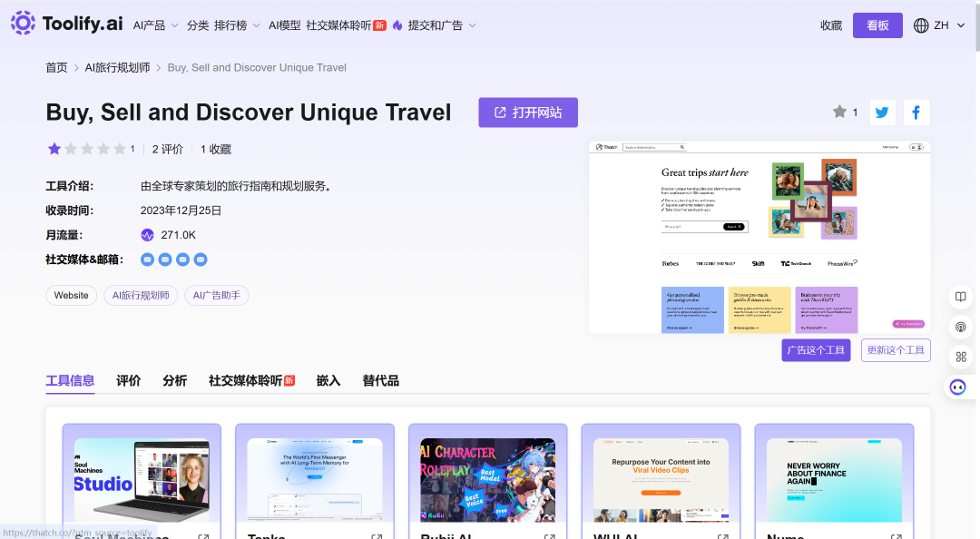Go to AI旅行规划师 breadcrumb link
The image size is (980, 539).
[117, 67]
